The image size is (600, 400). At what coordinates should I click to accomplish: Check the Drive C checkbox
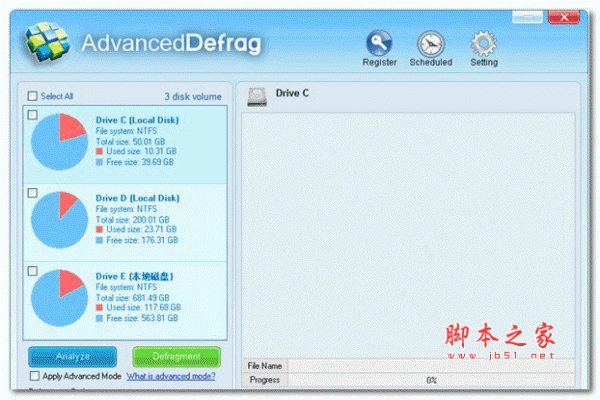(x=33, y=114)
